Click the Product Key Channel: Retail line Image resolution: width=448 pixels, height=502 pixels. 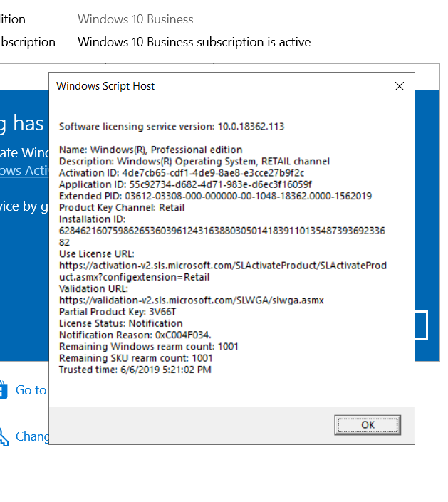pyautogui.click(x=122, y=208)
